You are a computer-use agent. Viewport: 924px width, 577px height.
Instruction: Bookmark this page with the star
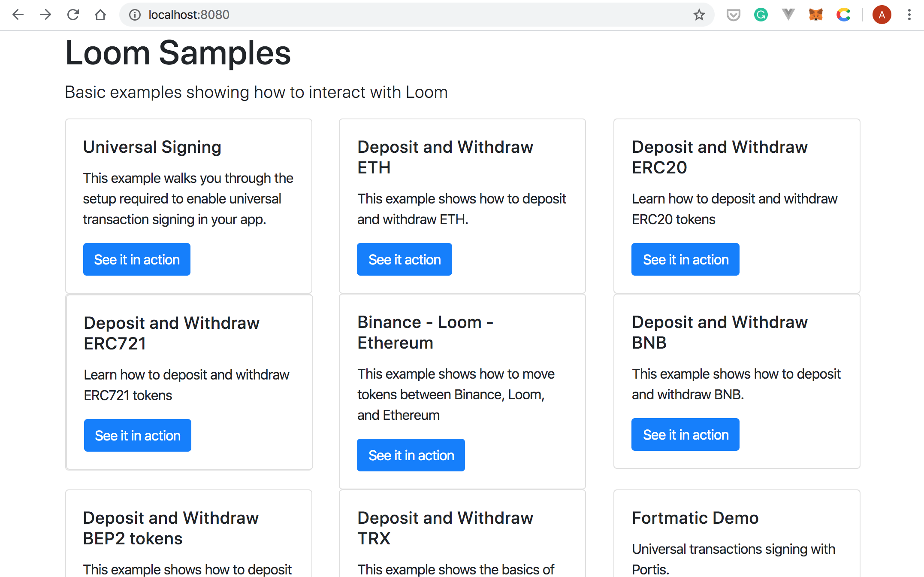click(x=699, y=15)
